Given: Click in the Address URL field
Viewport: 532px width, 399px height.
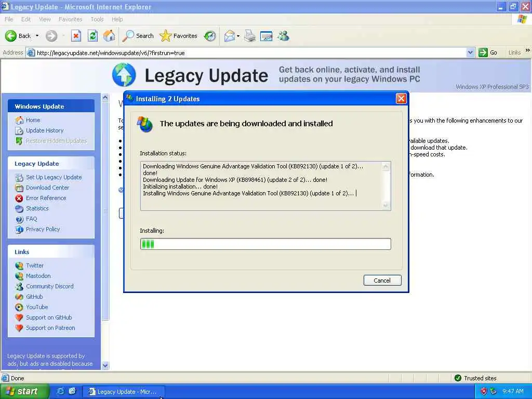Looking at the screenshot, I should pos(250,52).
